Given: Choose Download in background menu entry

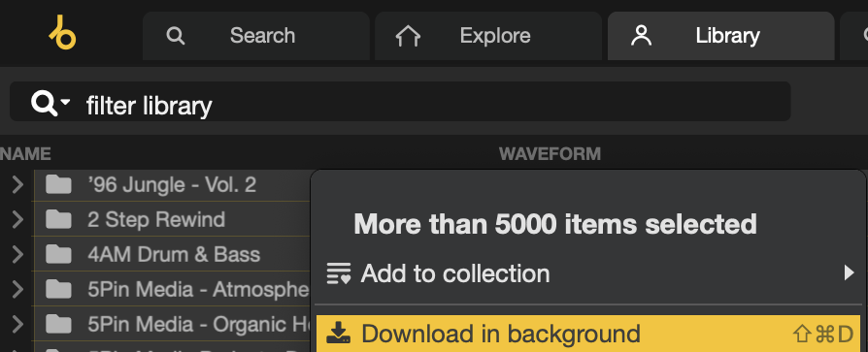Looking at the screenshot, I should 588,334.
